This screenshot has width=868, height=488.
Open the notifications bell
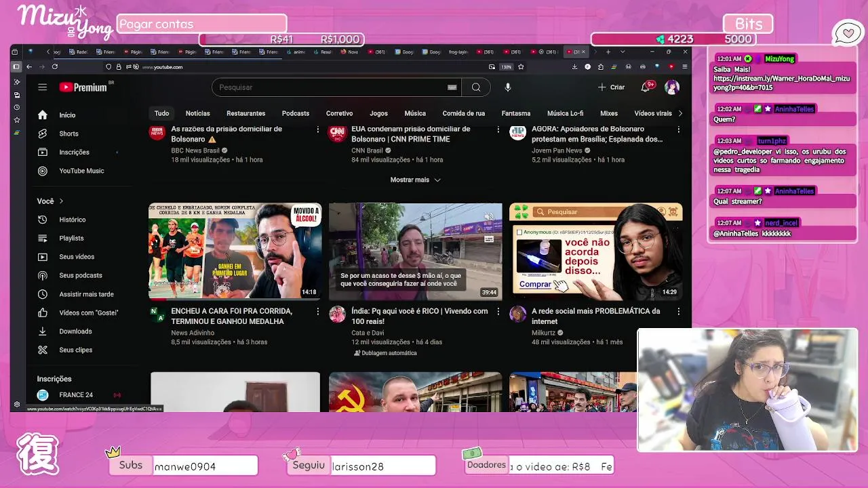point(646,87)
